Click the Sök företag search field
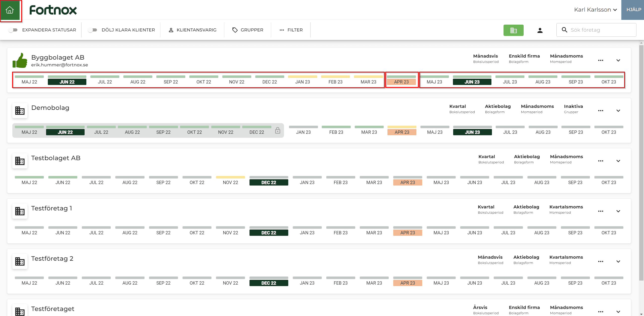 coord(596,30)
